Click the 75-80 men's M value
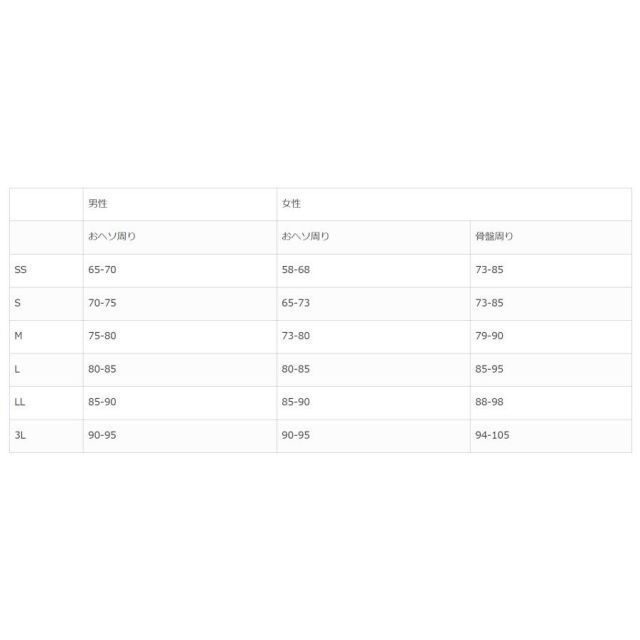640x640 pixels. pyautogui.click(x=103, y=336)
